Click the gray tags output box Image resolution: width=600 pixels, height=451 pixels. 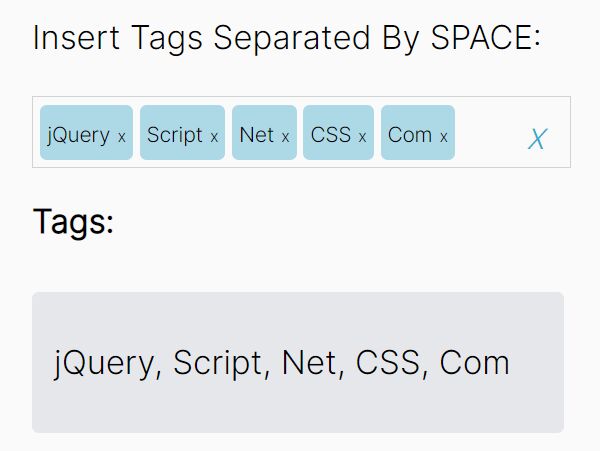298,362
